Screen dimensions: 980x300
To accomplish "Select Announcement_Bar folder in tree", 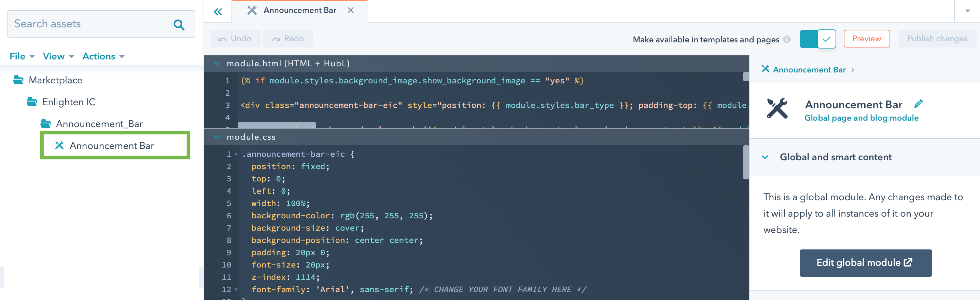I will click(x=99, y=124).
